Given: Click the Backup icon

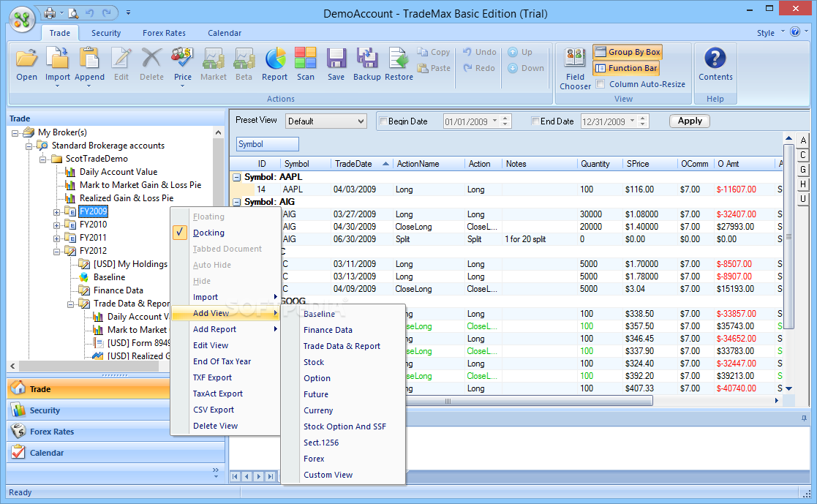Looking at the screenshot, I should tap(367, 59).
